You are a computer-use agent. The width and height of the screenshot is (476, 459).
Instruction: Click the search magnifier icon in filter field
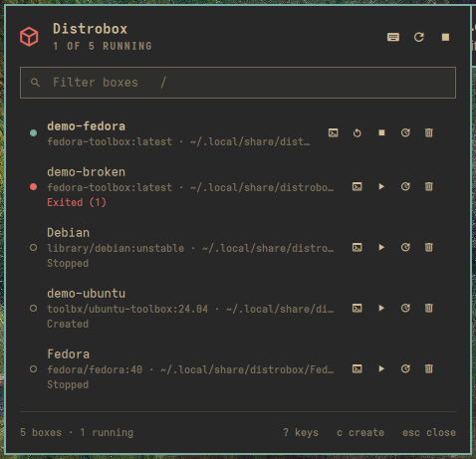35,83
